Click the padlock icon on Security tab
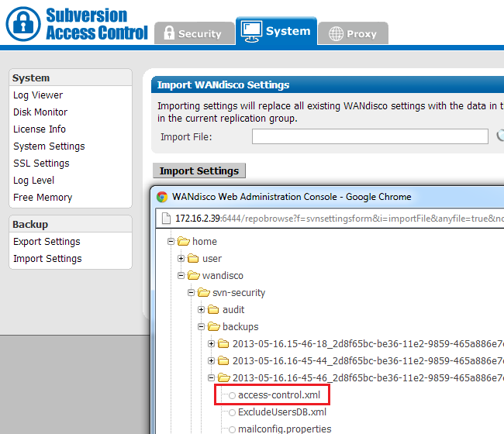The image size is (504, 434). tap(169, 33)
